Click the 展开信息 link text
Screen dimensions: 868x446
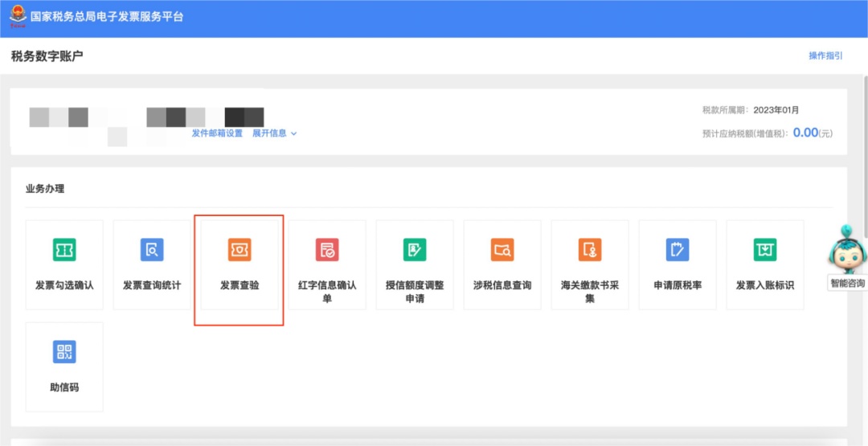[269, 133]
